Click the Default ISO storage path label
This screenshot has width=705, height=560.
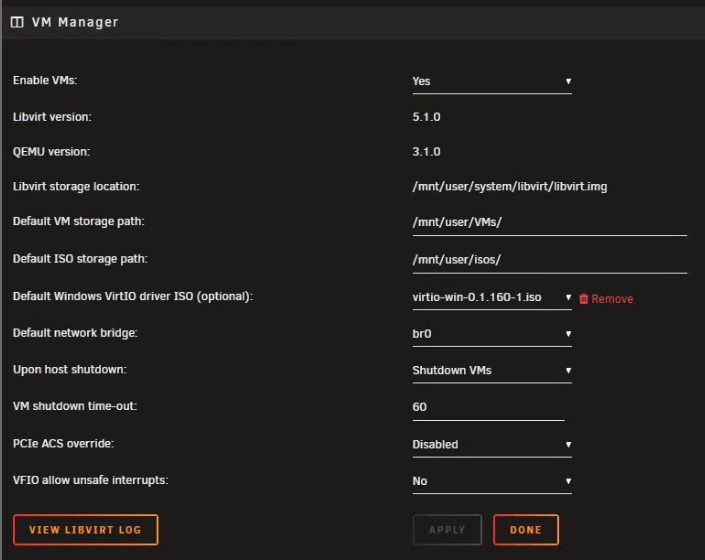[x=80, y=259]
